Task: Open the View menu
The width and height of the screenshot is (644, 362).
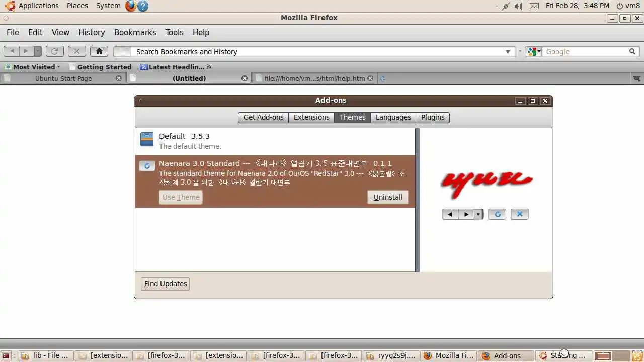Action: pyautogui.click(x=60, y=32)
